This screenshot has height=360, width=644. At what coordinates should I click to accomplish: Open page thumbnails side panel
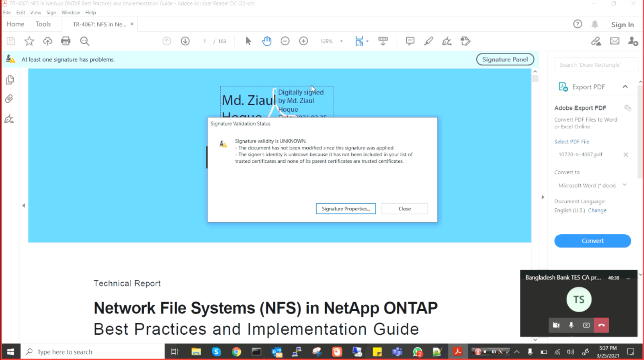pyautogui.click(x=10, y=80)
